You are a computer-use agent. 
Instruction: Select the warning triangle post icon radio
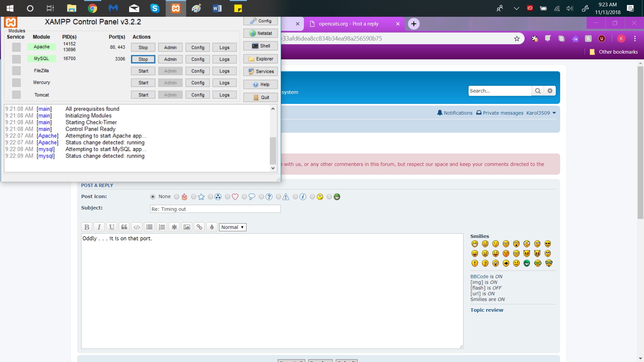278,197
